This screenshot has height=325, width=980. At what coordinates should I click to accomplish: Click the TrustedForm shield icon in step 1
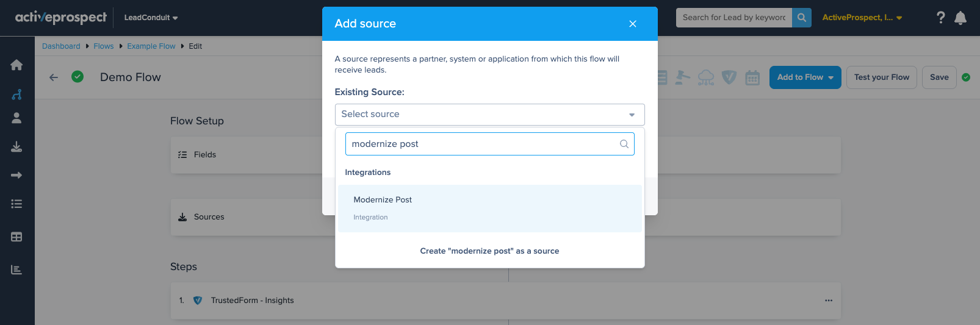[198, 301]
